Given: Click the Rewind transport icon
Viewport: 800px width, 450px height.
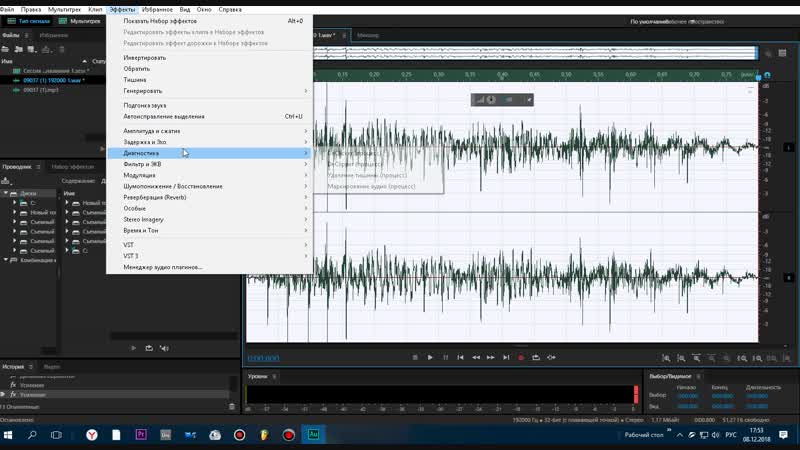Looking at the screenshot, I should pyautogui.click(x=476, y=358).
